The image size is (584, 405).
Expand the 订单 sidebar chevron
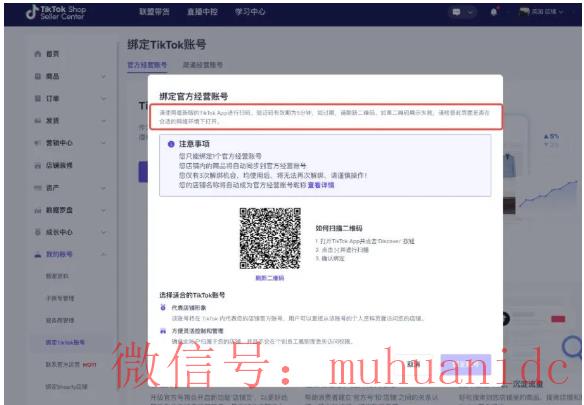coord(103,99)
